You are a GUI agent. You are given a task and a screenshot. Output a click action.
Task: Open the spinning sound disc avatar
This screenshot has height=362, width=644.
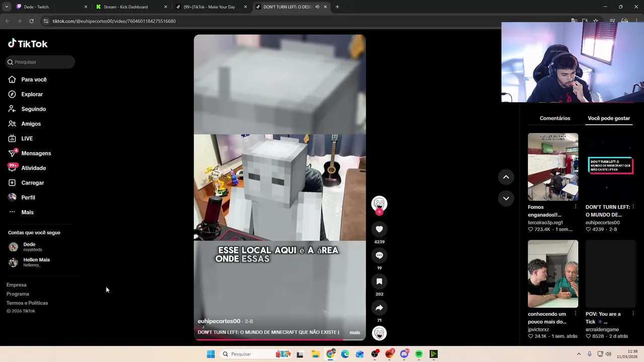[379, 333]
